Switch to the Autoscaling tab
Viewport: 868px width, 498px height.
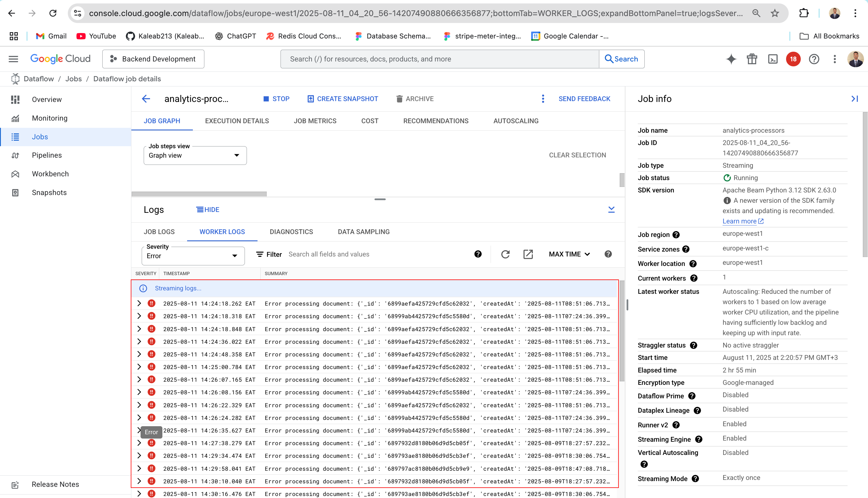pos(516,121)
